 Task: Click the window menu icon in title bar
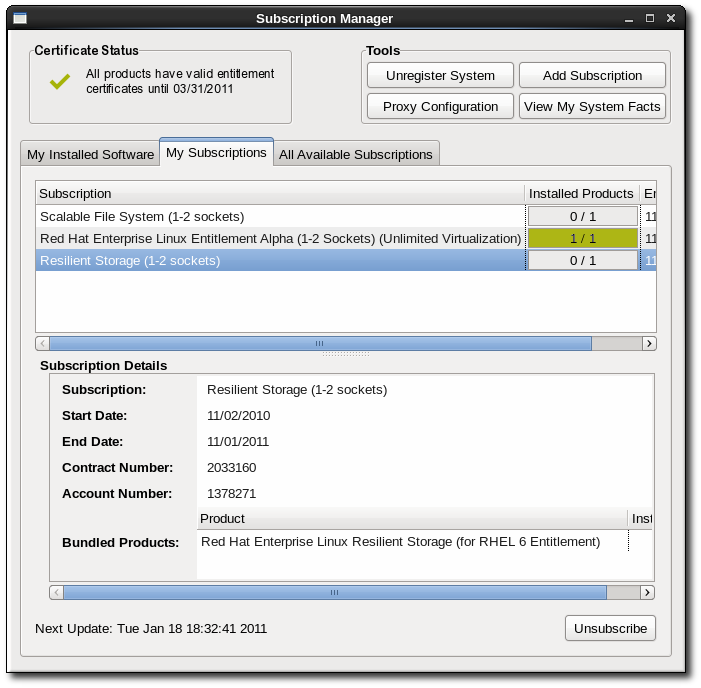(x=20, y=18)
